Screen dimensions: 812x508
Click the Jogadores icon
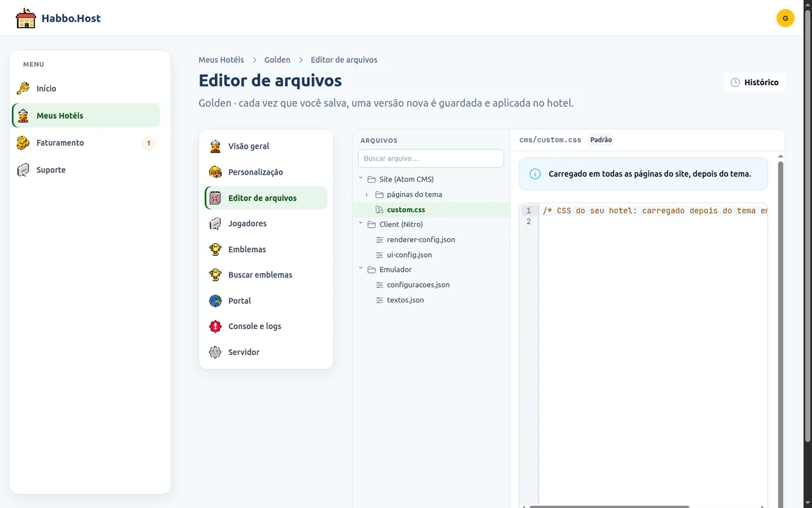pyautogui.click(x=215, y=224)
